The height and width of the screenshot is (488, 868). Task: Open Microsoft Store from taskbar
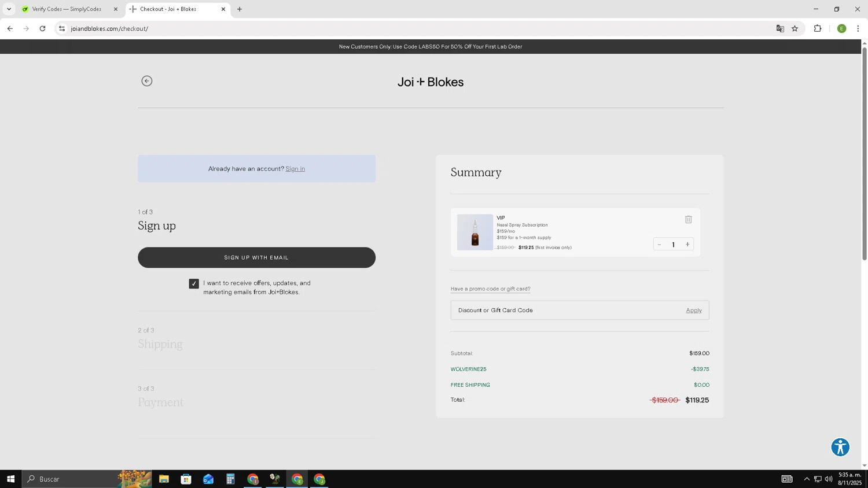[x=186, y=479]
